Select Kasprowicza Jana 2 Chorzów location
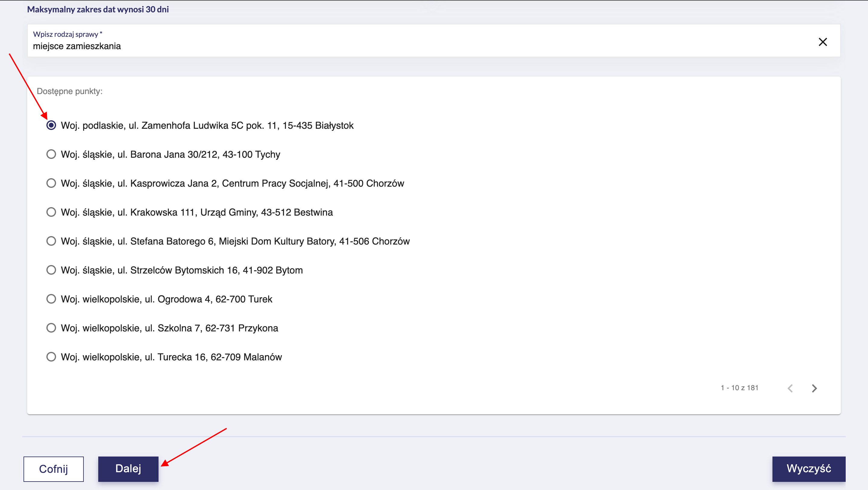 click(51, 183)
